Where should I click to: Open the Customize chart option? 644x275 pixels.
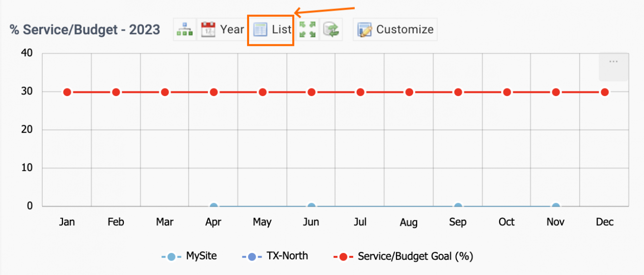(395, 30)
